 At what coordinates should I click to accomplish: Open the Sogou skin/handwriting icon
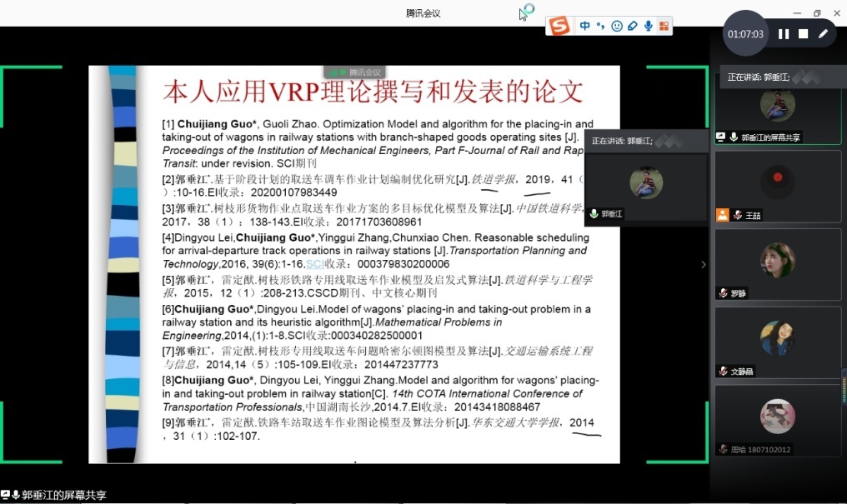(x=632, y=26)
